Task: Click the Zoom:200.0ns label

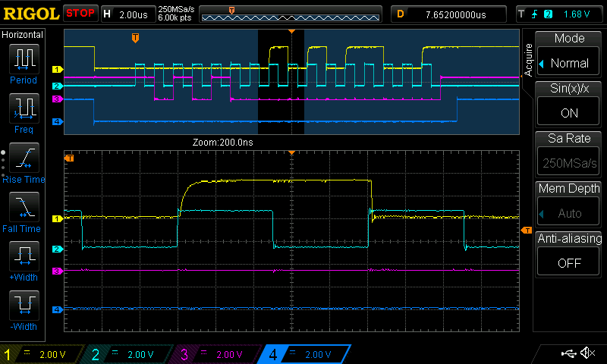Action: (222, 143)
